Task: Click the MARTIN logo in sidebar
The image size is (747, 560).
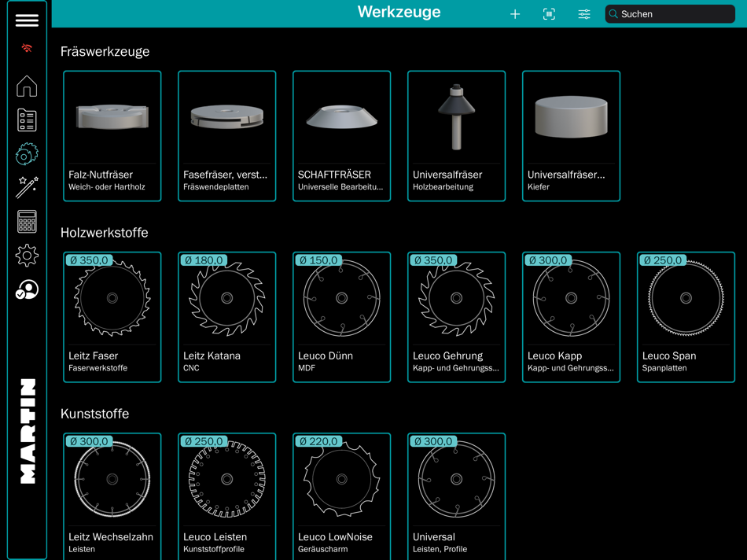Action: pyautogui.click(x=28, y=431)
